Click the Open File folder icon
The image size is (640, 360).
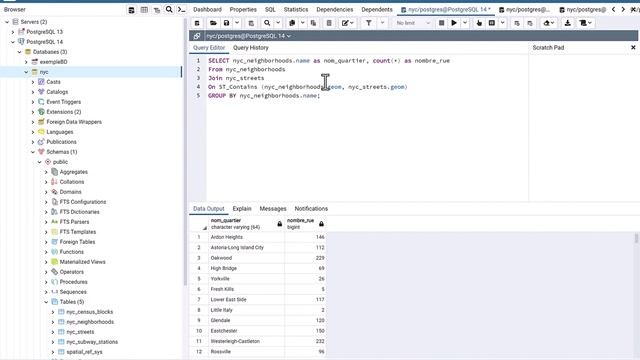click(x=213, y=23)
